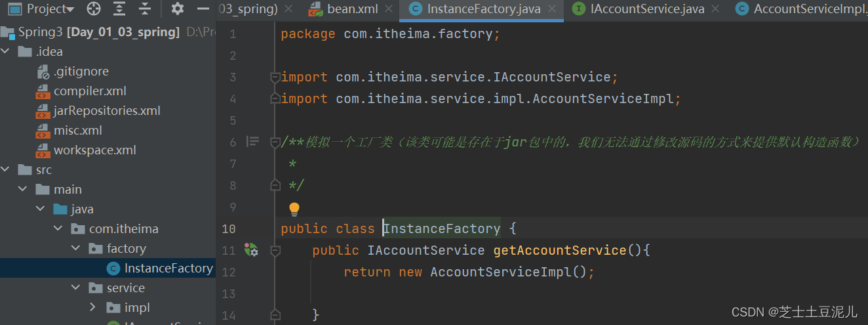
Task: Click the locate current file crosshair icon
Action: 94,9
